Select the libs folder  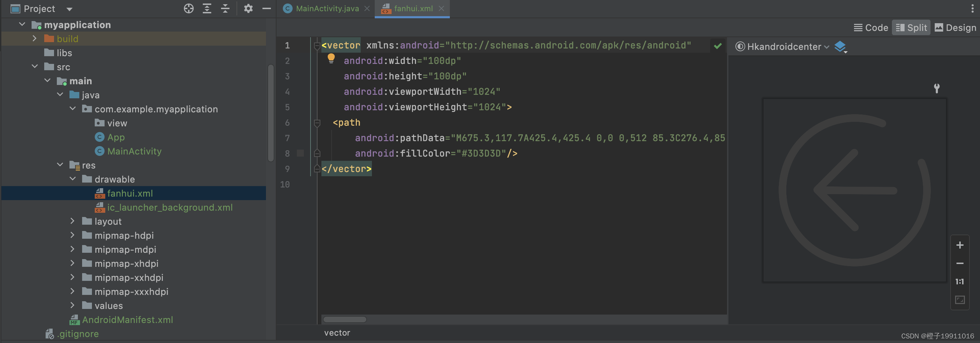coord(64,53)
